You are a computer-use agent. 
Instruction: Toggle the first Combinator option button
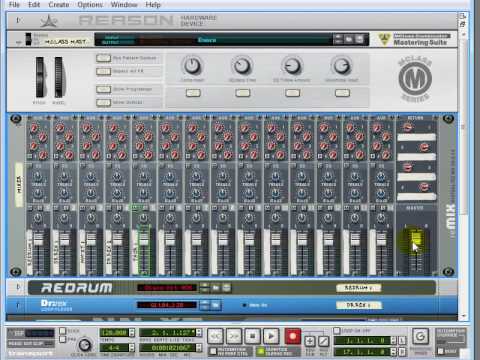coord(103,58)
